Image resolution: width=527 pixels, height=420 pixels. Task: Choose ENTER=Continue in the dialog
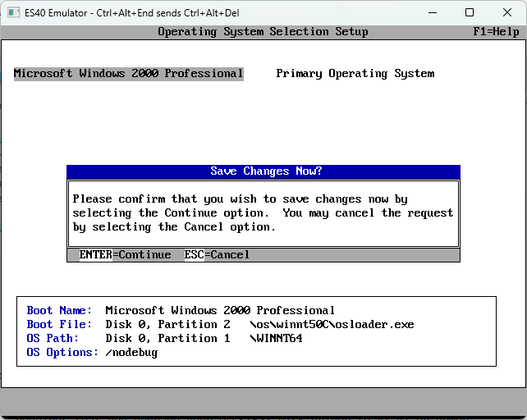point(125,254)
